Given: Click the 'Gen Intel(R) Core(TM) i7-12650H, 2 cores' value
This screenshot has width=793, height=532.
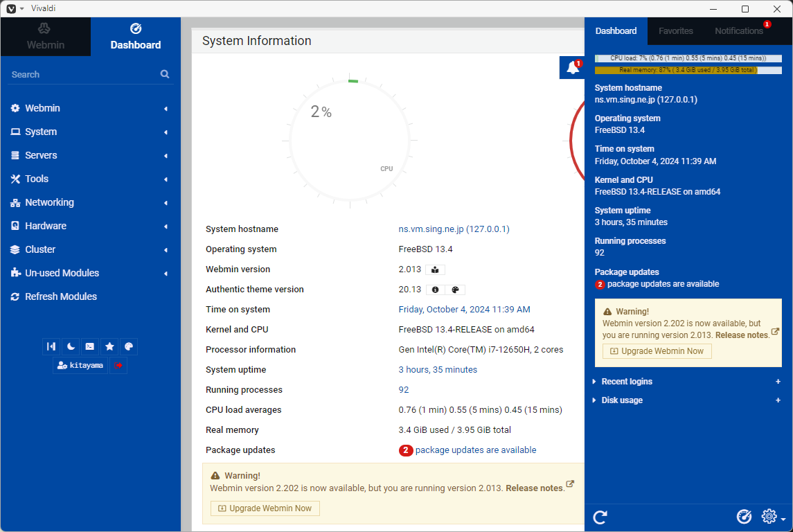Looking at the screenshot, I should (481, 349).
